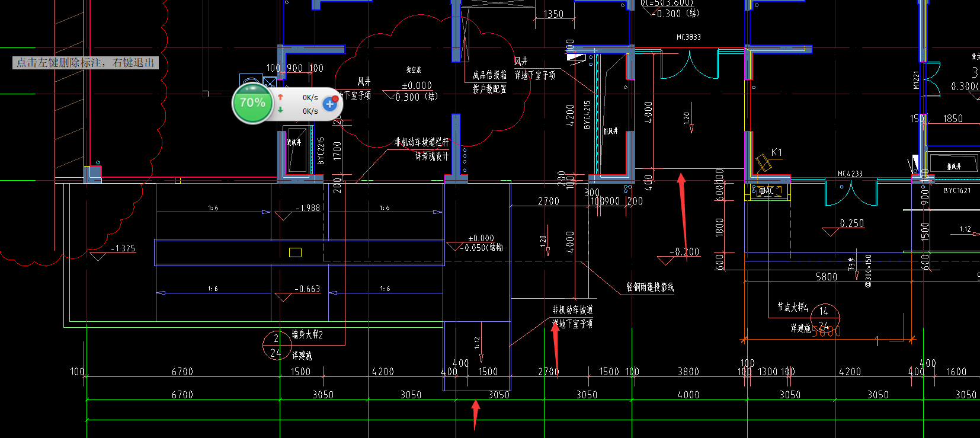Select the -0.663 elevation mark
This screenshot has height=438, width=980.
(x=308, y=289)
